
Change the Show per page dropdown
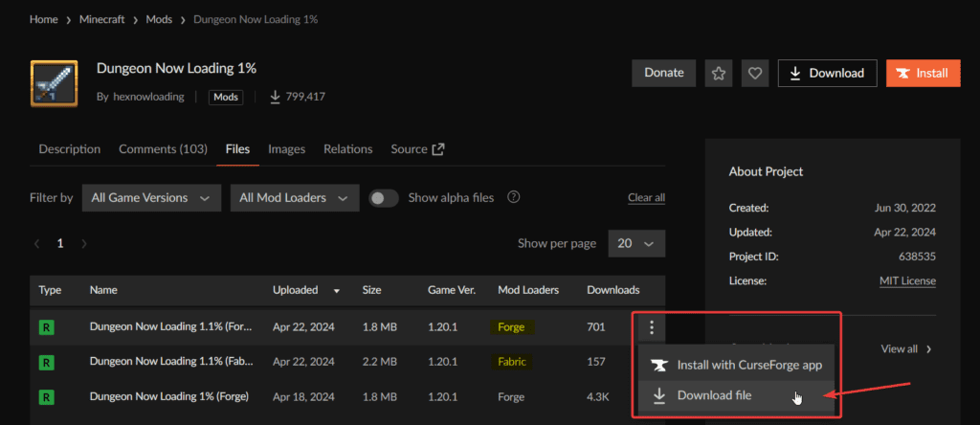tap(635, 244)
